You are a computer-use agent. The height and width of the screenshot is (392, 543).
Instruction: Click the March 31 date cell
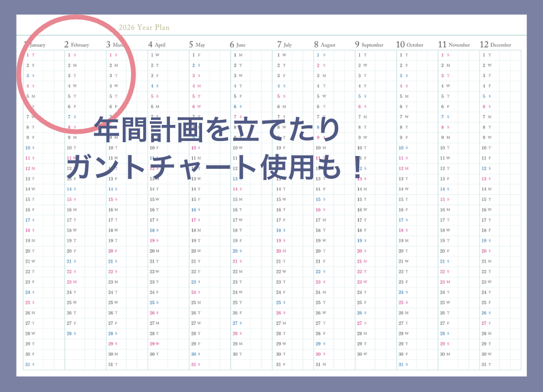[x=113, y=364]
